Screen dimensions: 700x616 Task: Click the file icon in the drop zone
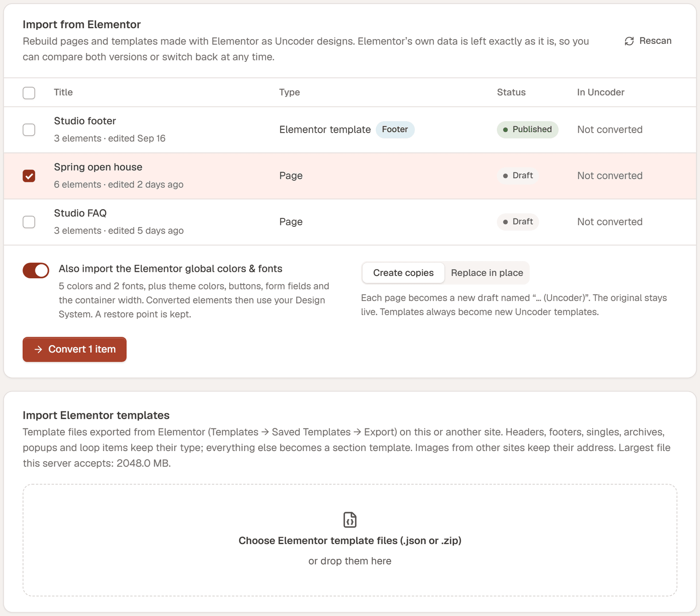pos(350,520)
